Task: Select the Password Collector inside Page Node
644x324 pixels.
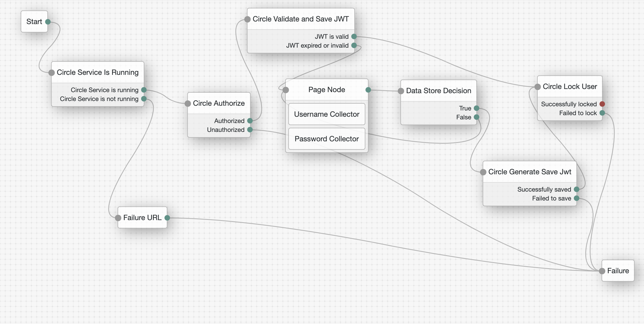Action: (327, 139)
